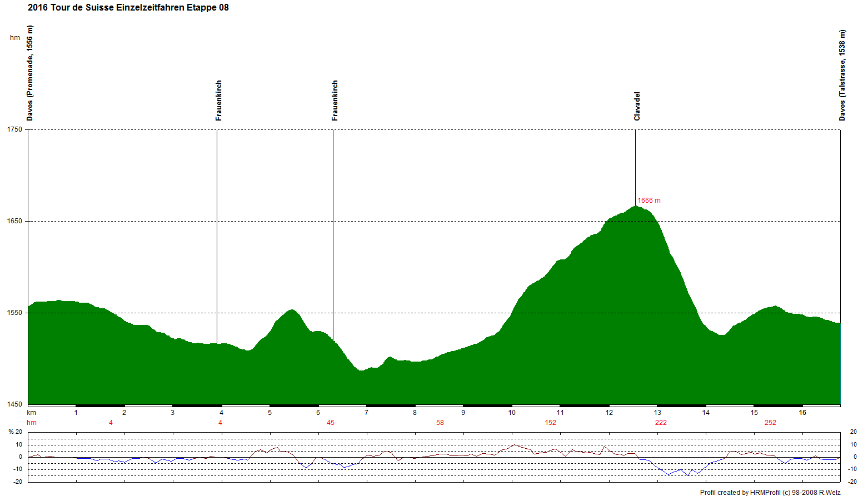Select km axis tick label '14'
This screenshot has height=496, width=868.
point(706,413)
